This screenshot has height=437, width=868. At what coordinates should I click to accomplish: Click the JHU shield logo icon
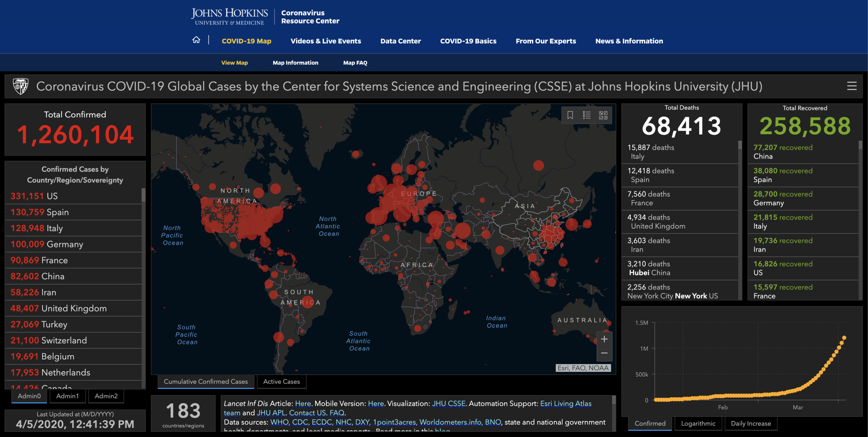point(20,86)
